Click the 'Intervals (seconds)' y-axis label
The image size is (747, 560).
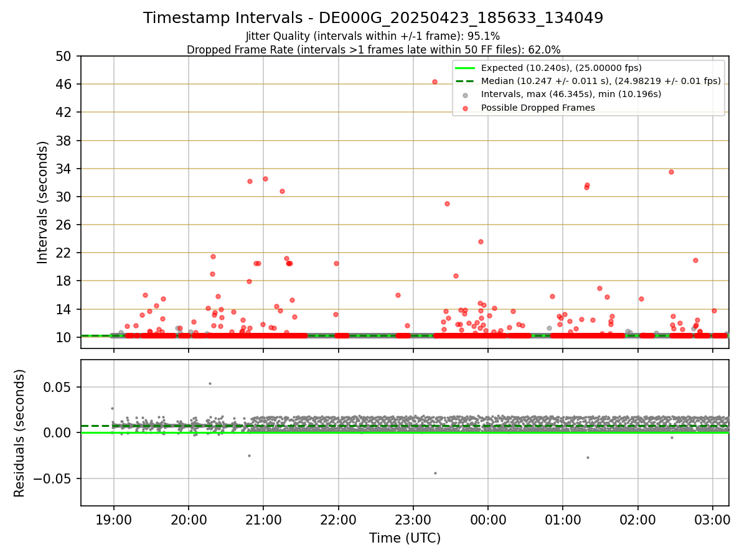pos(42,202)
